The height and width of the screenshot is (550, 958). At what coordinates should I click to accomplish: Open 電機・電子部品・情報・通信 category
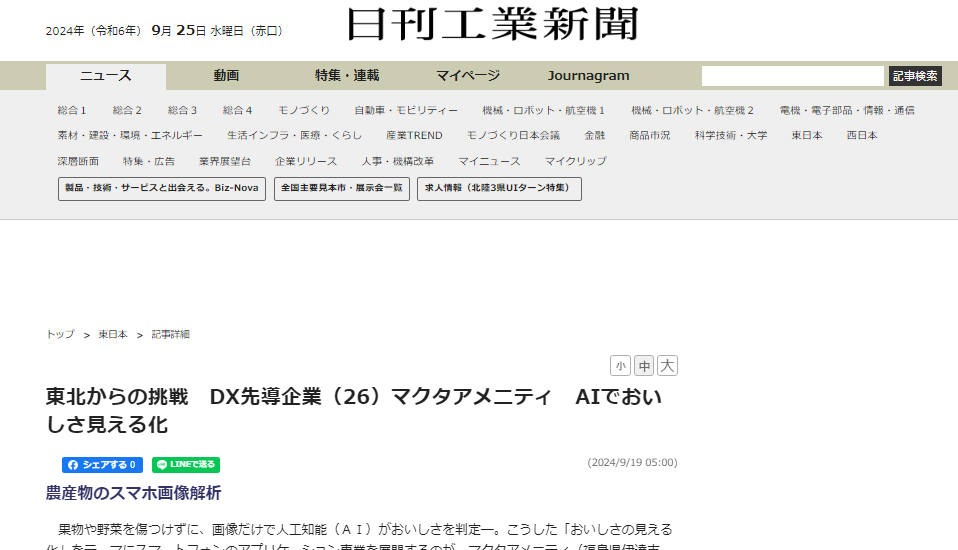tap(847, 110)
